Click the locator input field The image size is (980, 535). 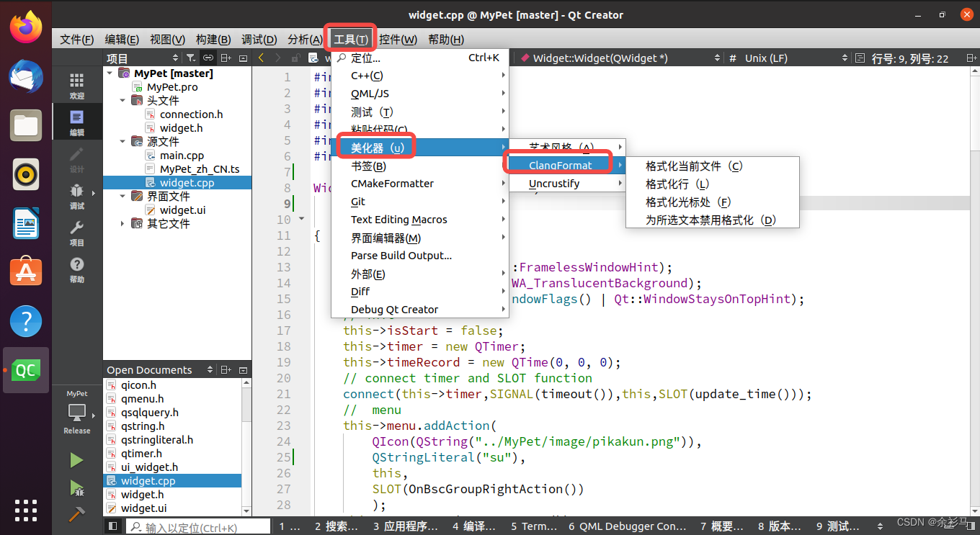click(x=198, y=528)
